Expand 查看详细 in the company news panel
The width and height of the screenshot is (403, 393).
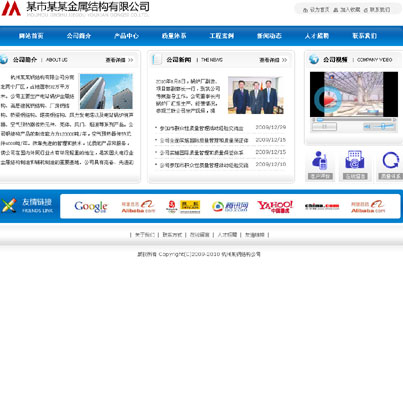[x=273, y=60]
